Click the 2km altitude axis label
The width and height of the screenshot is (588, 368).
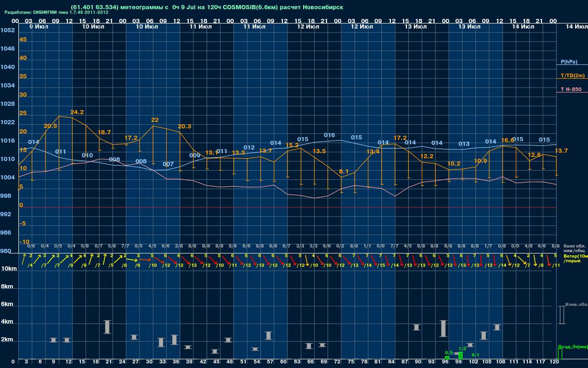(7, 340)
